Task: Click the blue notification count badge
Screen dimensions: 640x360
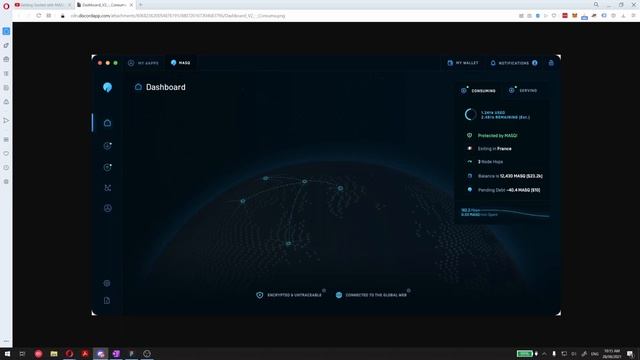Action: point(535,63)
